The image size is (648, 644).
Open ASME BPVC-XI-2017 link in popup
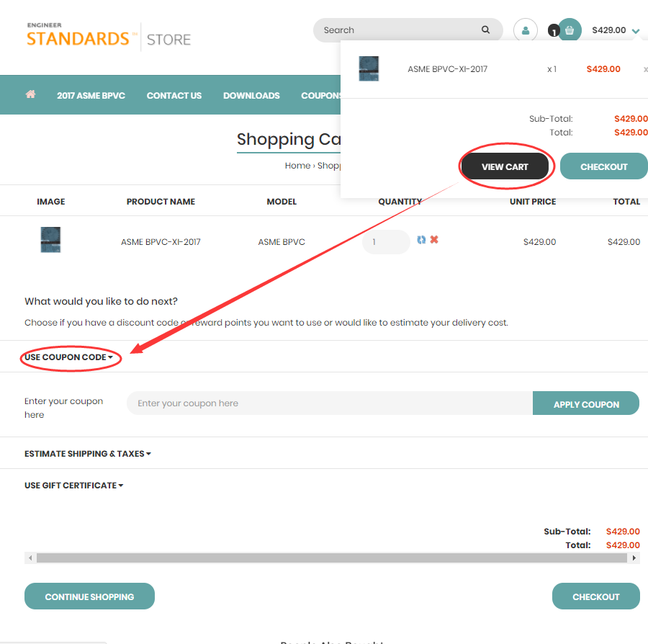click(448, 69)
